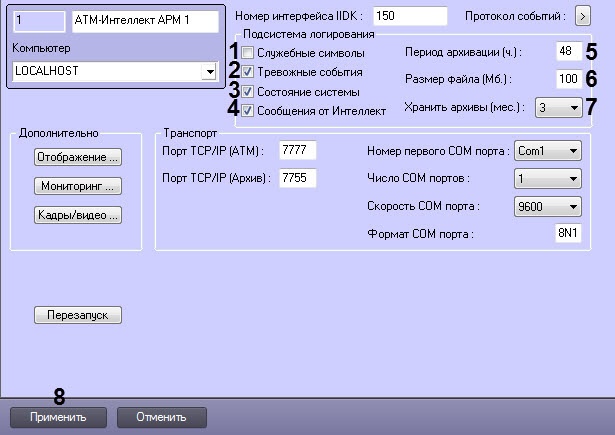Click the Номер интерфейса IIDK field
This screenshot has height=435, width=615.
coord(412,17)
